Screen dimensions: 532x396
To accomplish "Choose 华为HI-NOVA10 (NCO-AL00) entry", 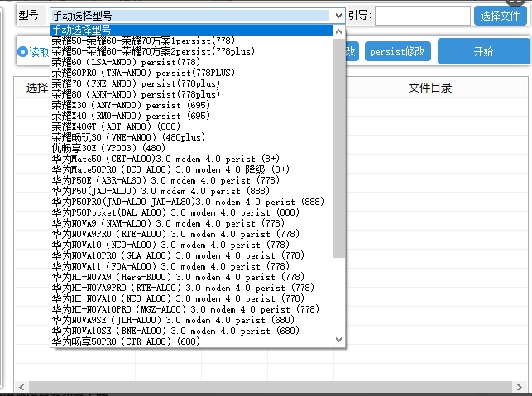I will [191, 298].
